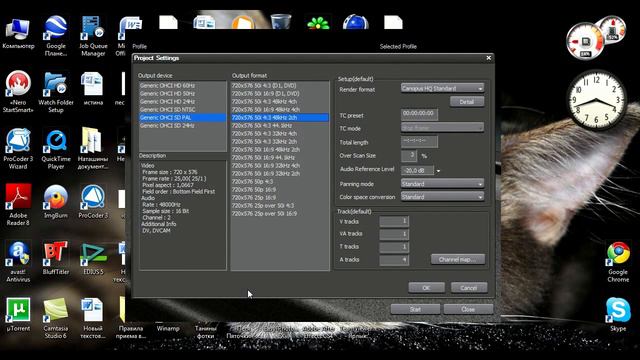Click Start in the Profile window

tap(415, 309)
